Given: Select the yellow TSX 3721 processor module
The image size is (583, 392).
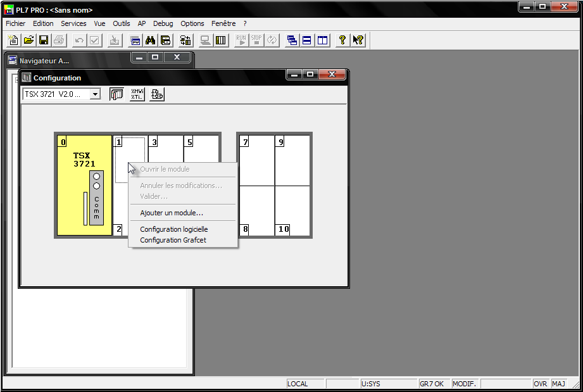Looking at the screenshot, I should point(84,185).
